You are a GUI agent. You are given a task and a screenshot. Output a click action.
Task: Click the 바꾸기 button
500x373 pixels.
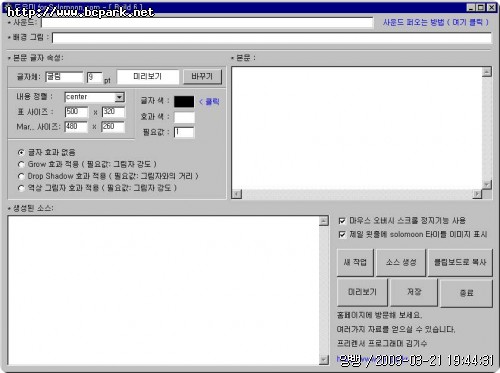click(202, 77)
